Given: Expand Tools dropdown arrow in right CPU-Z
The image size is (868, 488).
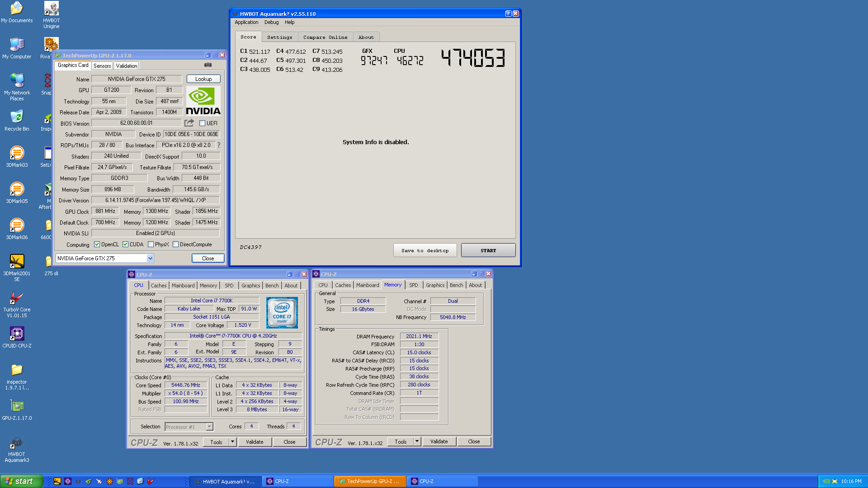Looking at the screenshot, I should point(417,441).
